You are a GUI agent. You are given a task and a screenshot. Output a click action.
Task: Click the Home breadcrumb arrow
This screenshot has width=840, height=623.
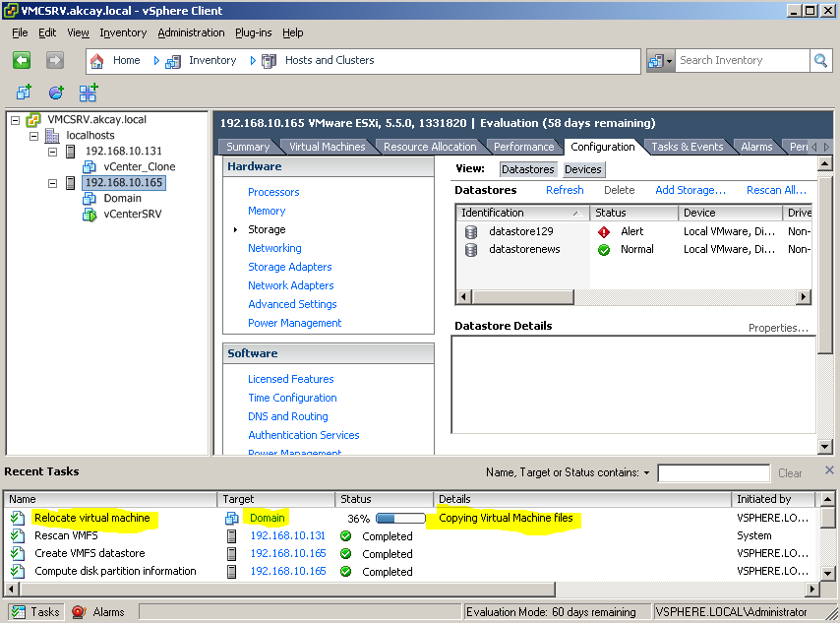pos(155,61)
